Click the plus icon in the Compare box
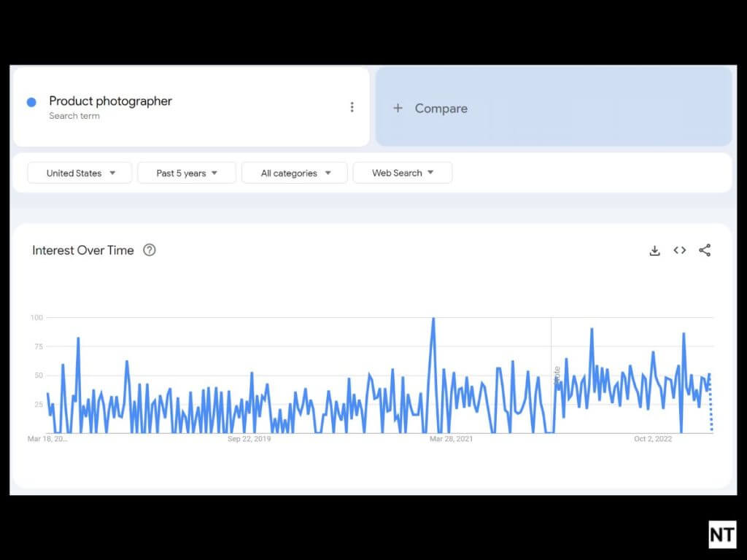This screenshot has height=560, width=747. [x=398, y=108]
